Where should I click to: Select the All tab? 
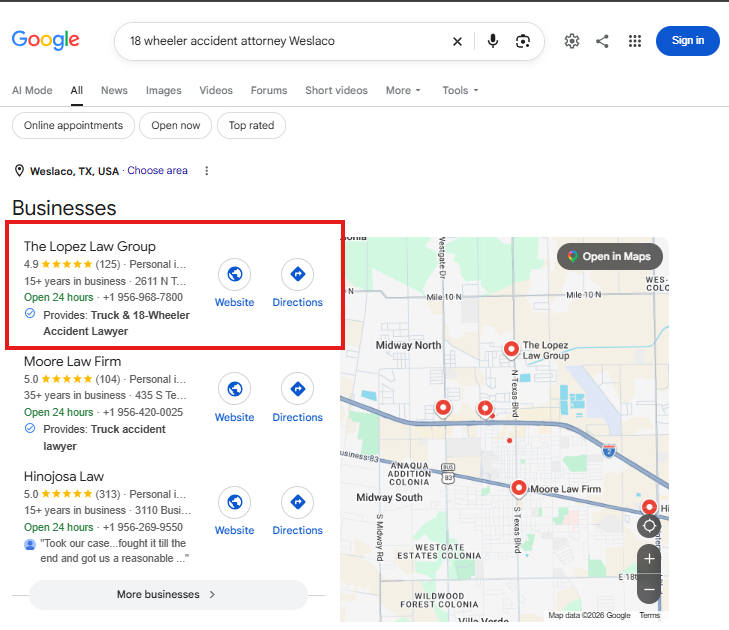[77, 90]
